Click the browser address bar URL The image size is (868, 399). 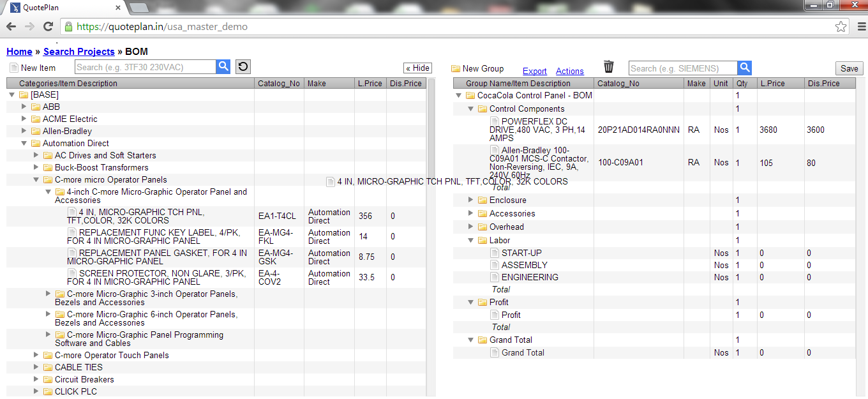pyautogui.click(x=162, y=27)
